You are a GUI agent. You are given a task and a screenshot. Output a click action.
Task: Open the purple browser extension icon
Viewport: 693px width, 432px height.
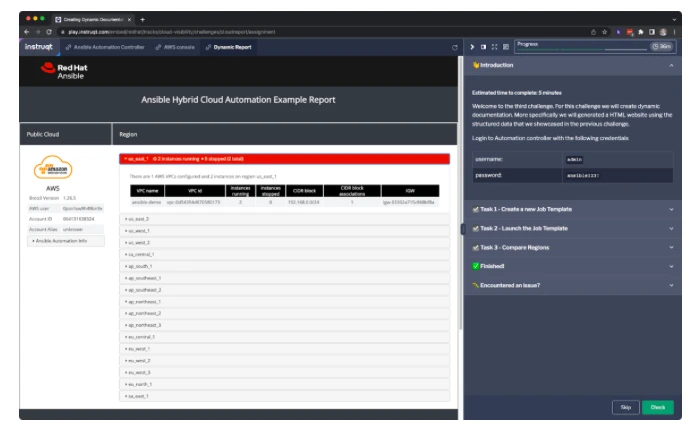coord(618,32)
